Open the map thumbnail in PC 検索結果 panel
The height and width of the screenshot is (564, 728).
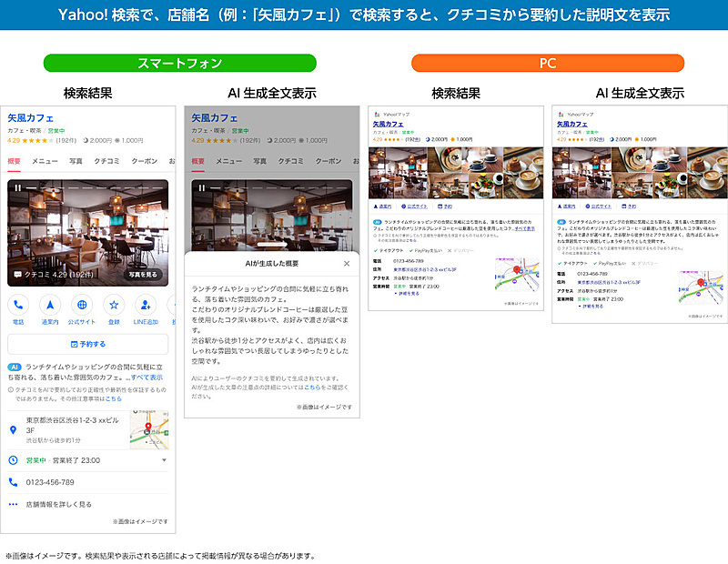coord(517,275)
